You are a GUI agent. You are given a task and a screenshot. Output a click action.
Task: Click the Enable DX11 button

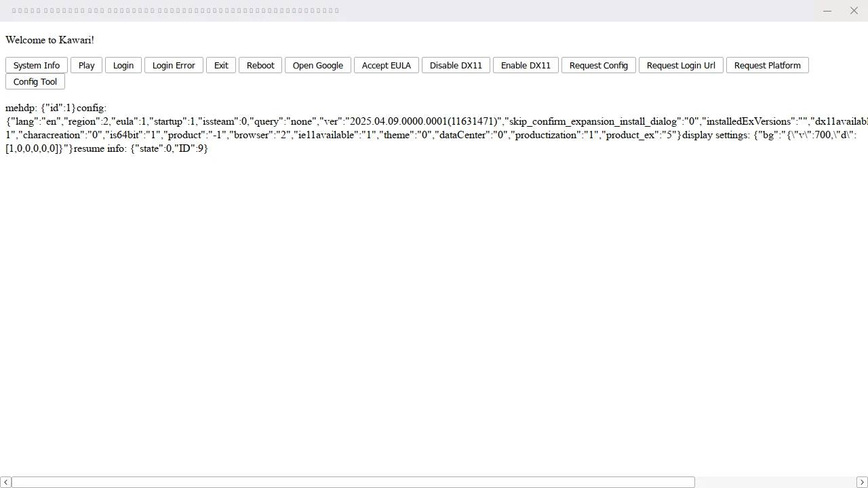click(526, 65)
